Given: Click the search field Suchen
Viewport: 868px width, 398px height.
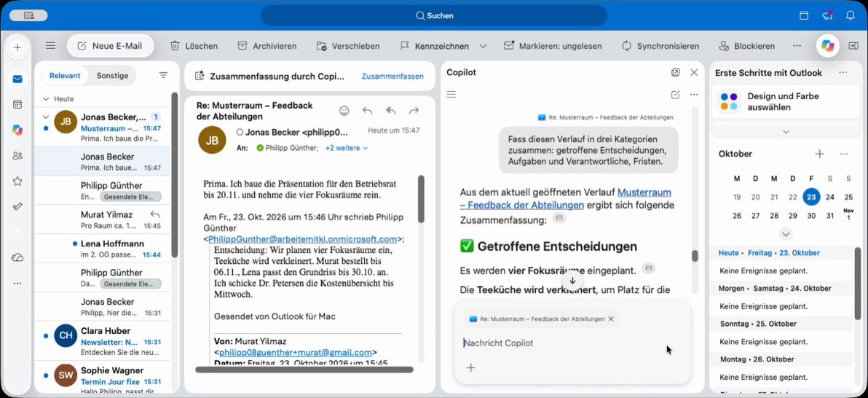Looking at the screenshot, I should pyautogui.click(x=434, y=15).
